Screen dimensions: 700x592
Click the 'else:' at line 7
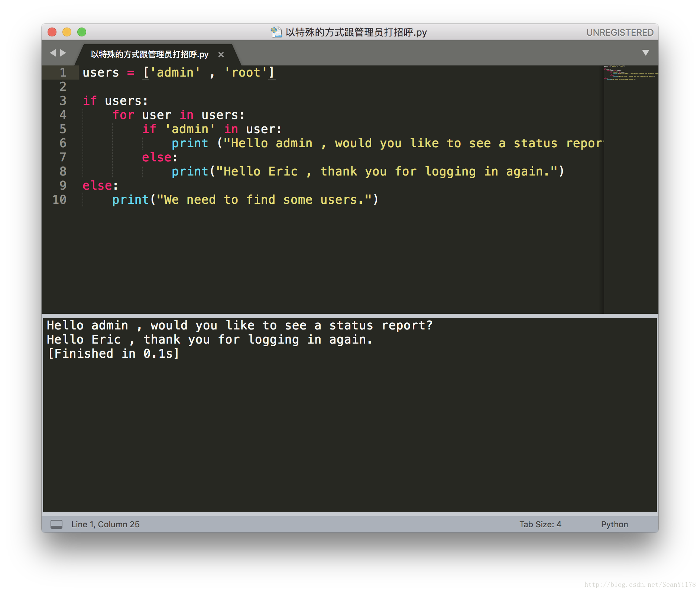click(160, 157)
